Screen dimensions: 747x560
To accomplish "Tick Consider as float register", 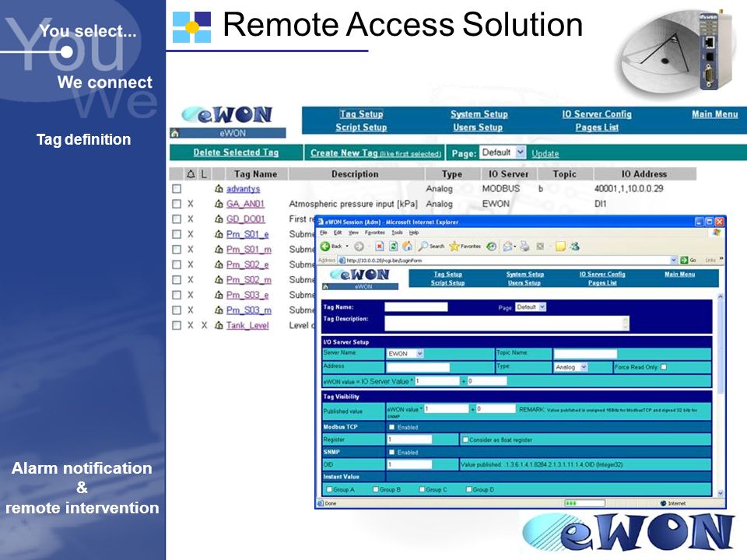I will tap(465, 439).
